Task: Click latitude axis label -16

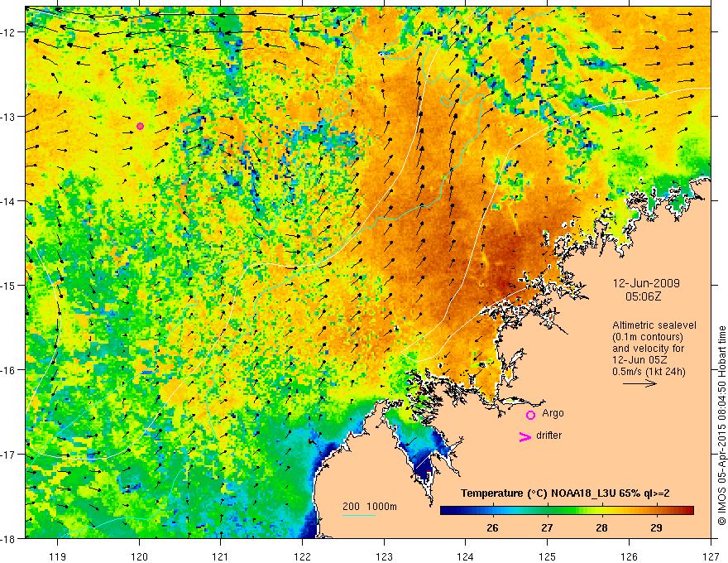Action: coord(9,370)
